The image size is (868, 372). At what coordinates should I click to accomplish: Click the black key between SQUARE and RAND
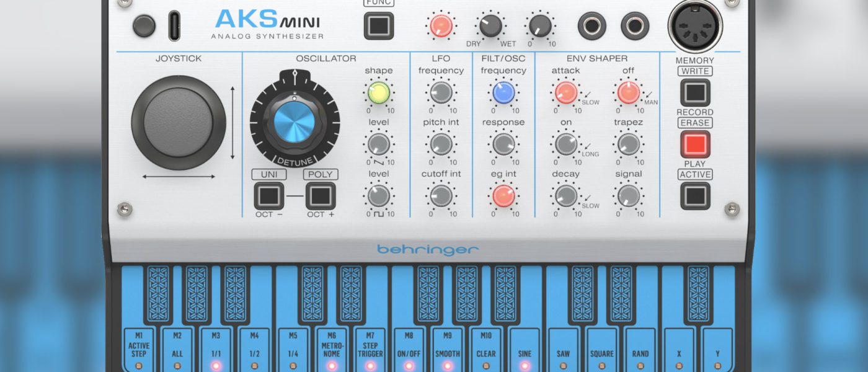[621, 294]
